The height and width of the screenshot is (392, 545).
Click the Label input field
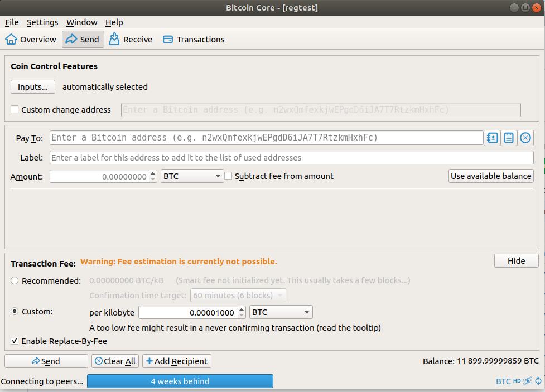(x=292, y=157)
